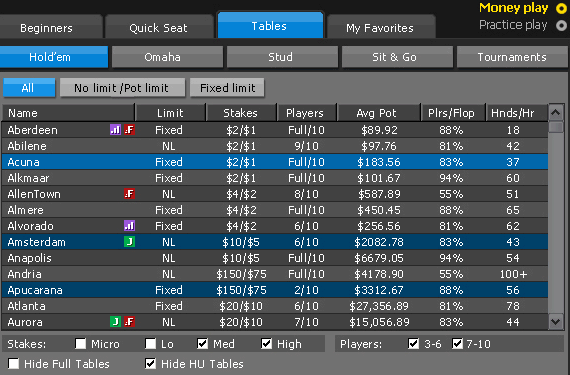Sort by the Hnds/Hr column header

516,113
